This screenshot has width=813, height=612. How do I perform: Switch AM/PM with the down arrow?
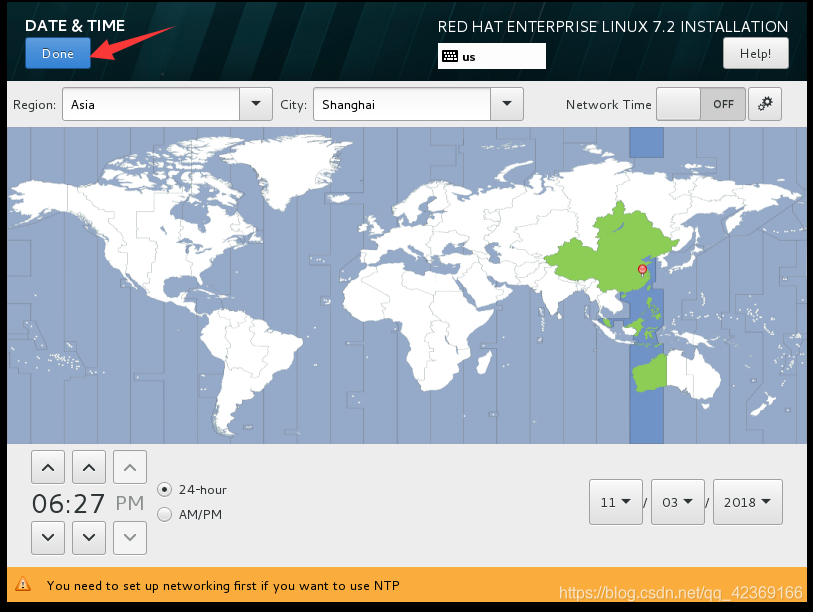click(130, 538)
